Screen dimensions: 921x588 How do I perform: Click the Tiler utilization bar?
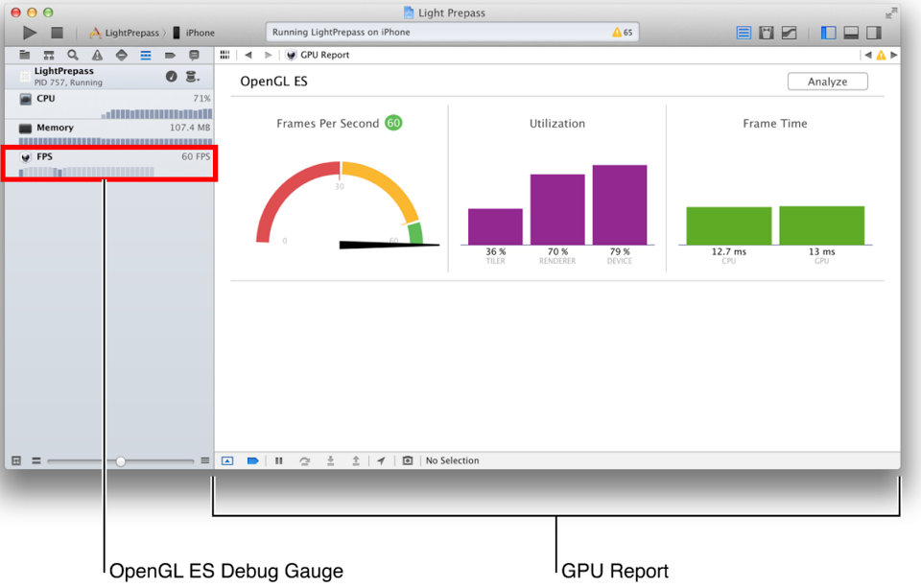pyautogui.click(x=495, y=226)
